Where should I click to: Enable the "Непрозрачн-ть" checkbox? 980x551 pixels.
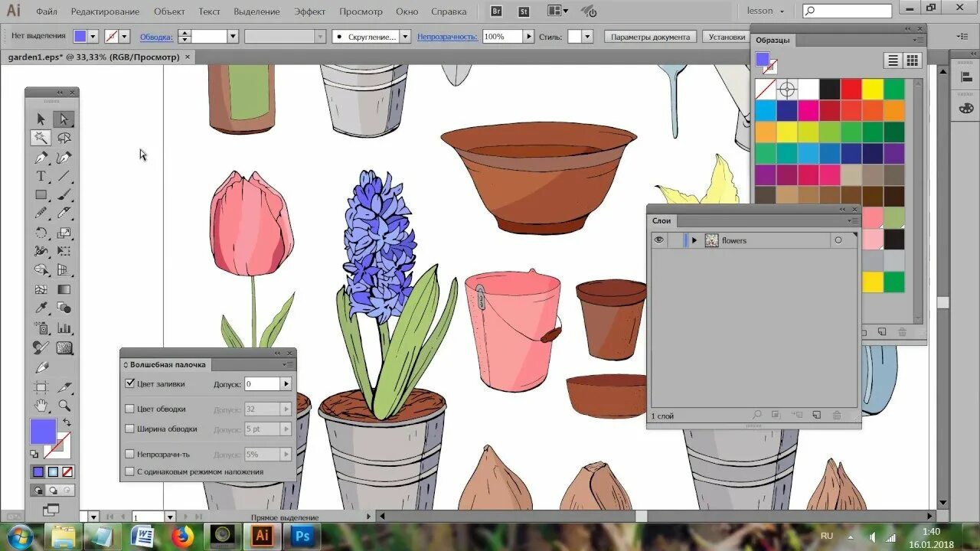click(x=129, y=454)
